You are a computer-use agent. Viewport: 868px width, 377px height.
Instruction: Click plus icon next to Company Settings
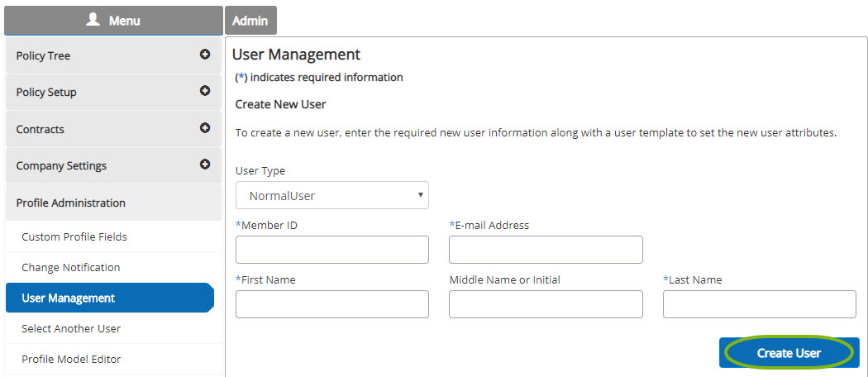(205, 165)
